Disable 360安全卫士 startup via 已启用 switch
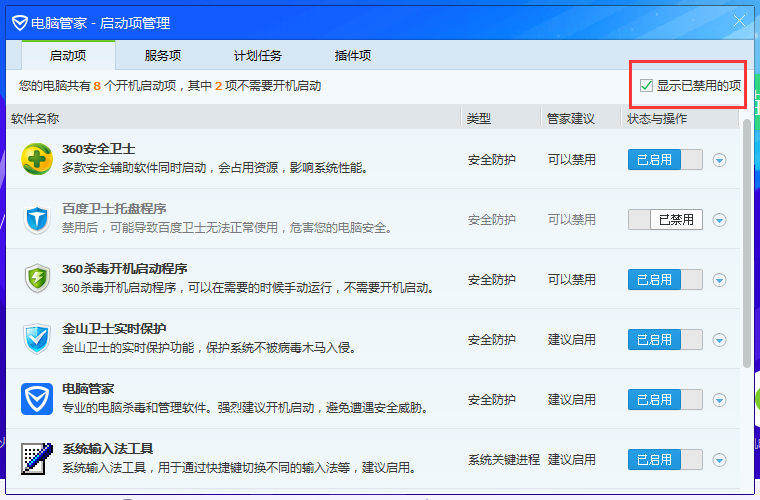The height and width of the screenshot is (500, 760). tap(664, 160)
